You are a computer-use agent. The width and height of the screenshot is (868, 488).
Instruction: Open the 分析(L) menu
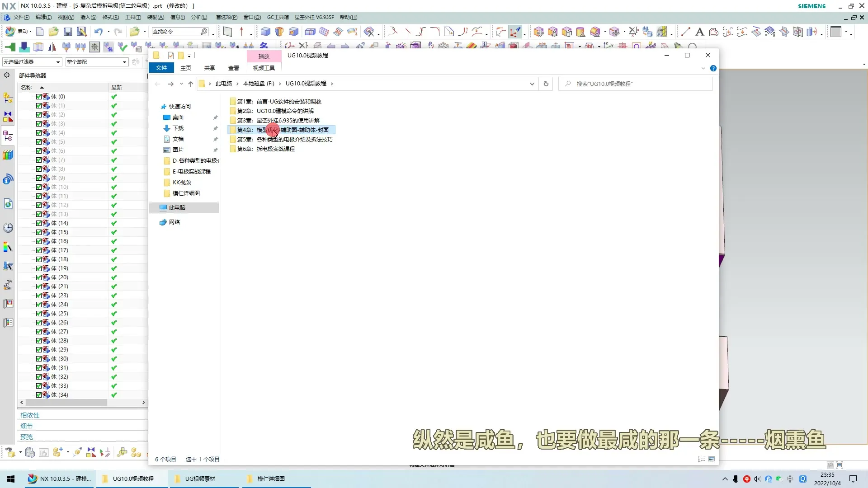pyautogui.click(x=199, y=17)
